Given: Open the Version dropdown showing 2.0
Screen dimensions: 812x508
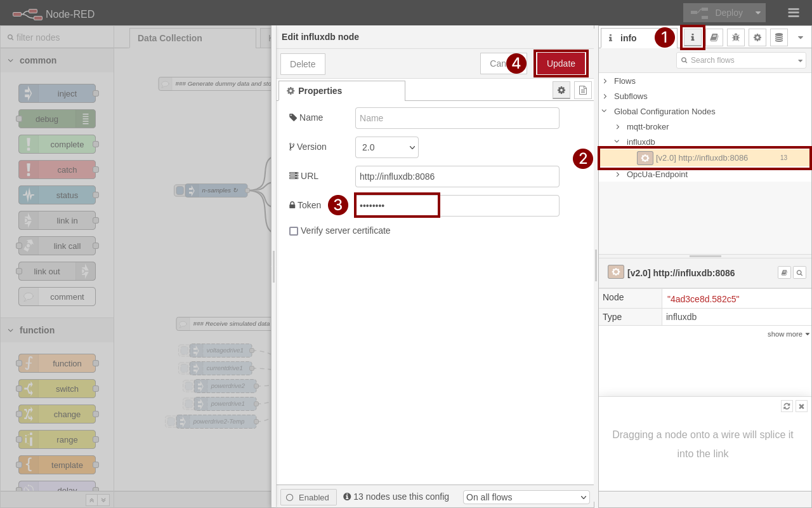Looking at the screenshot, I should tap(386, 147).
